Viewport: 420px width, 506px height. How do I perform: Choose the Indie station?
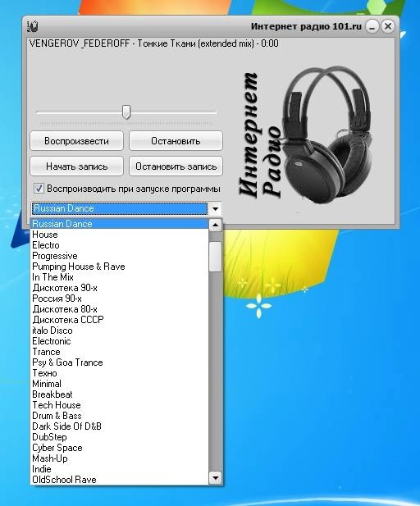pos(120,468)
